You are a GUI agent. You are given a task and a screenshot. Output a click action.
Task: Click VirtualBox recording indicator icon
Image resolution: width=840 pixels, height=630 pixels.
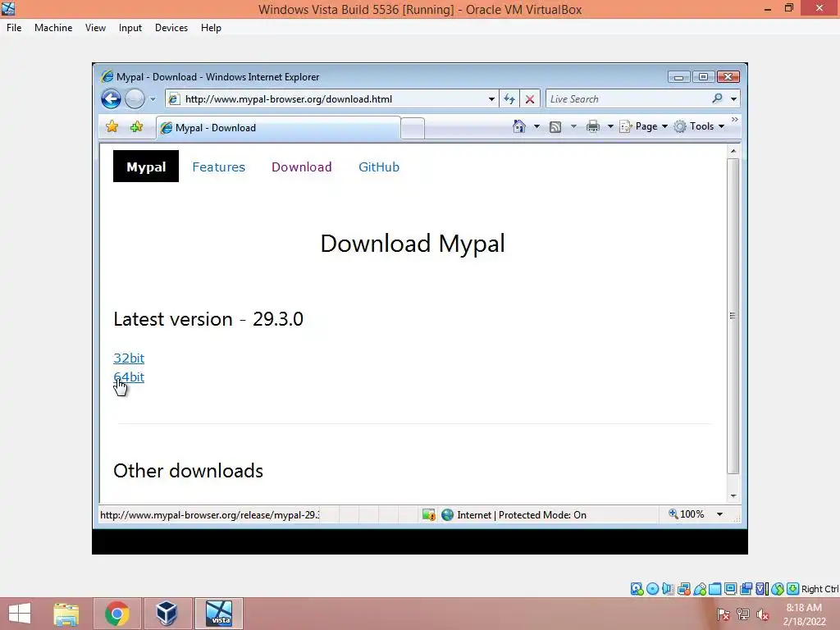746,589
